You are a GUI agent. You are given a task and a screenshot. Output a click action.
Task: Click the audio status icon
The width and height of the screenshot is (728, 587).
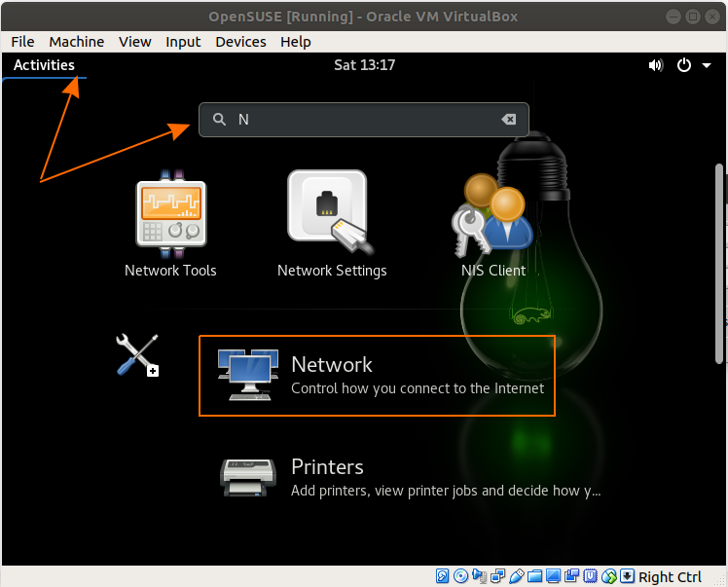479,576
